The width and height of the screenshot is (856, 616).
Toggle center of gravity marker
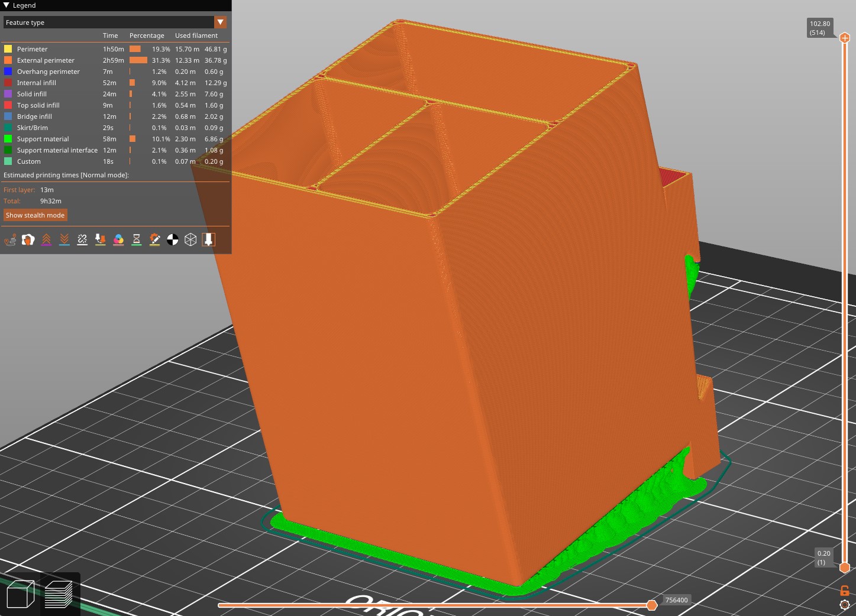[x=173, y=239]
